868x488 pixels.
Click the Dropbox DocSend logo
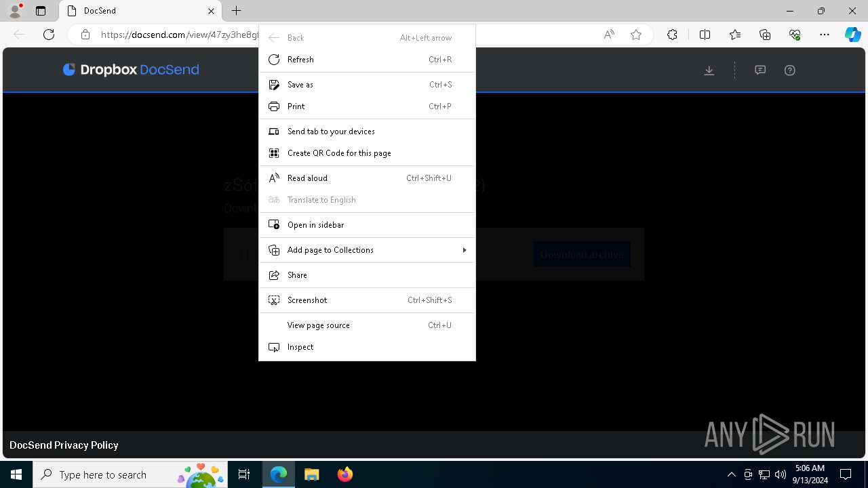point(131,70)
